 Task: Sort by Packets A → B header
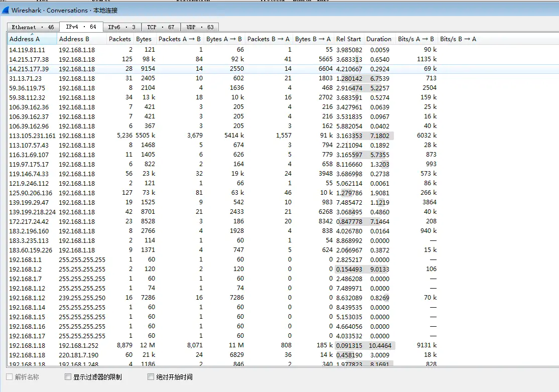180,39
